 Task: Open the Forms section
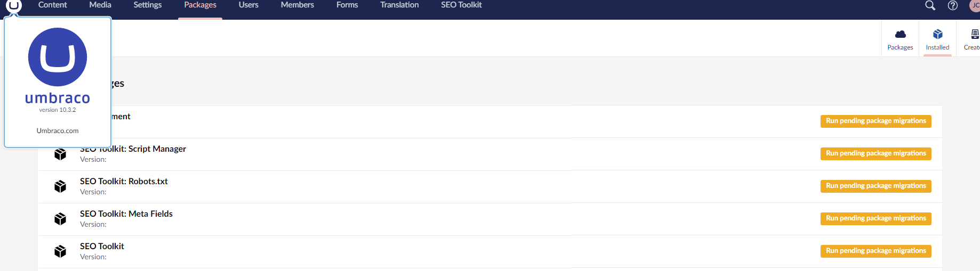click(x=347, y=5)
